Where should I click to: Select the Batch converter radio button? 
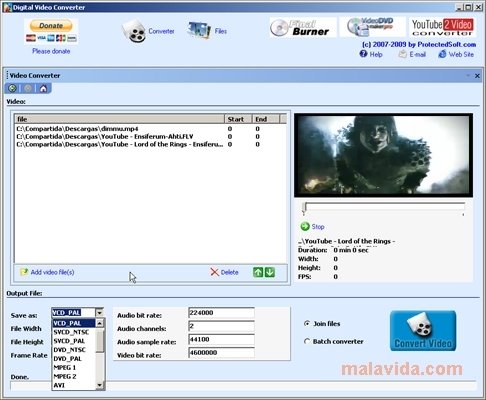tap(307, 341)
